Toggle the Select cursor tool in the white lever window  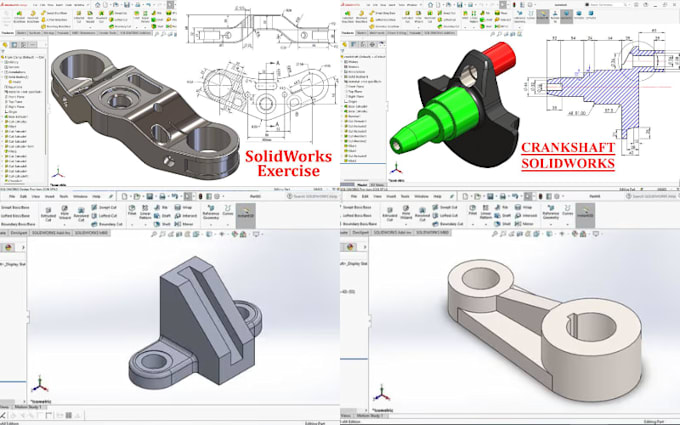point(527,196)
